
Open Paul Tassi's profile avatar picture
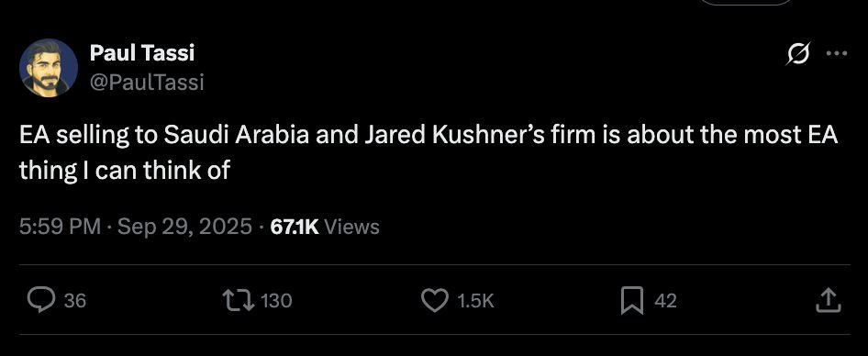click(49, 68)
